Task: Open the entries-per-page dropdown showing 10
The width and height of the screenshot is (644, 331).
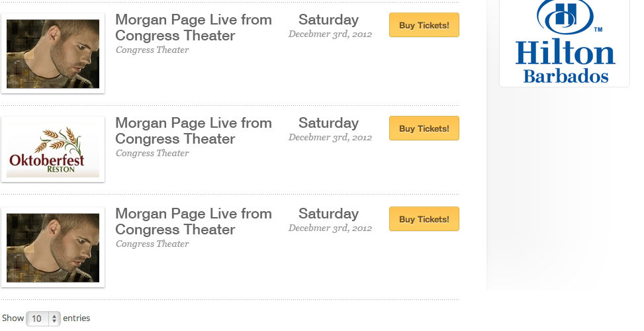Action: pyautogui.click(x=43, y=318)
